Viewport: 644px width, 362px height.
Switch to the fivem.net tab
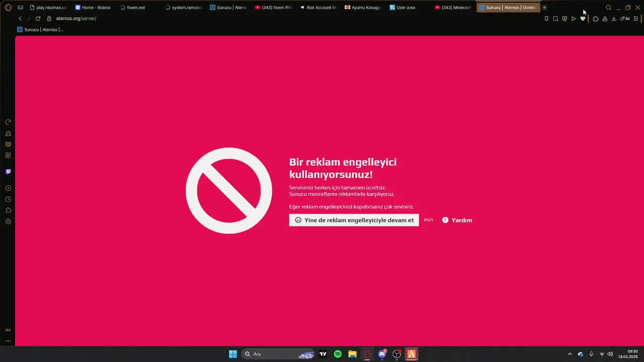[x=138, y=8]
